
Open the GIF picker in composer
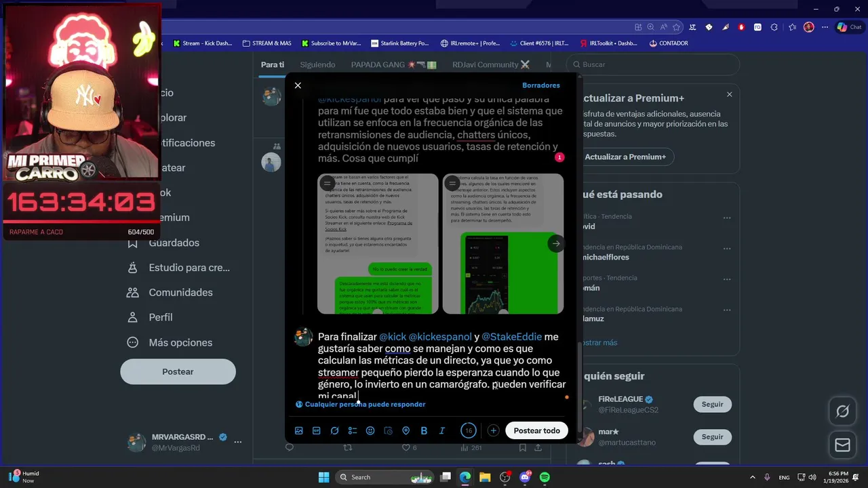[317, 430]
